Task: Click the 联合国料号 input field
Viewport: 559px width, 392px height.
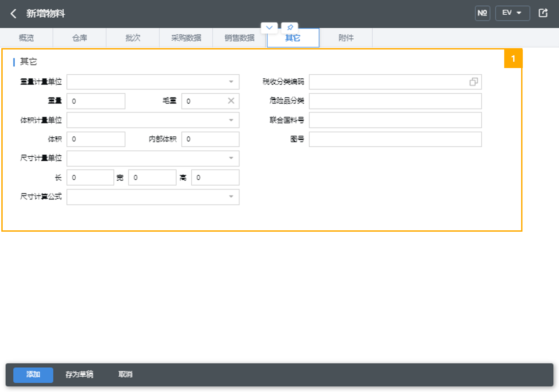Action: click(395, 120)
